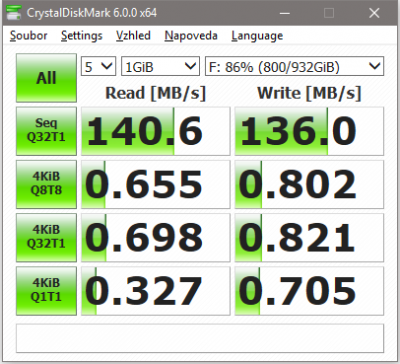Open the Soubor menu
The image size is (400, 364).
tap(29, 36)
